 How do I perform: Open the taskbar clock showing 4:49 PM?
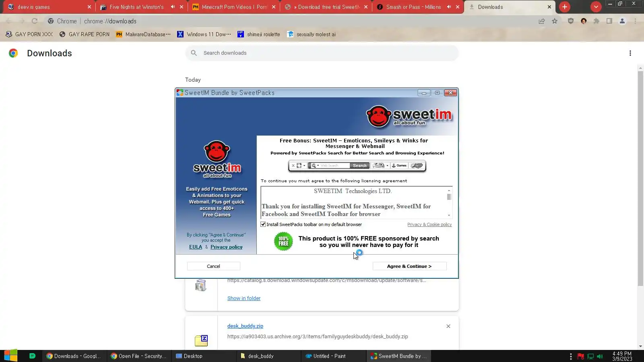622,356
